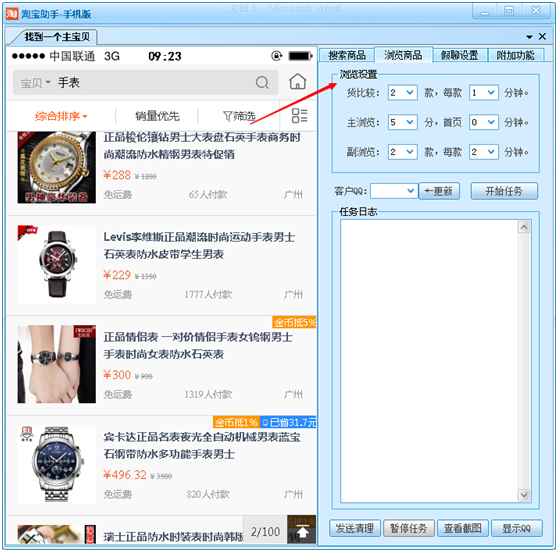
Task: Switch list layout with grid view icon
Action: pyautogui.click(x=299, y=116)
